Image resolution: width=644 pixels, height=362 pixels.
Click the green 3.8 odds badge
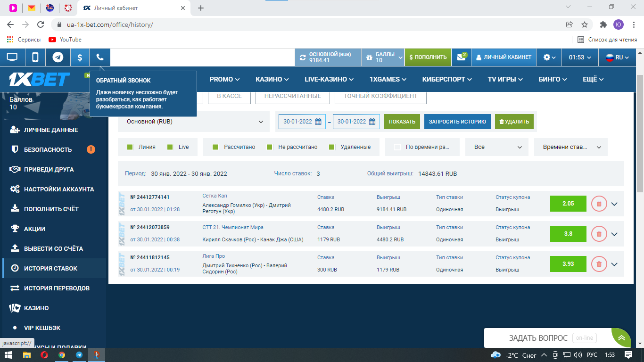pyautogui.click(x=568, y=234)
